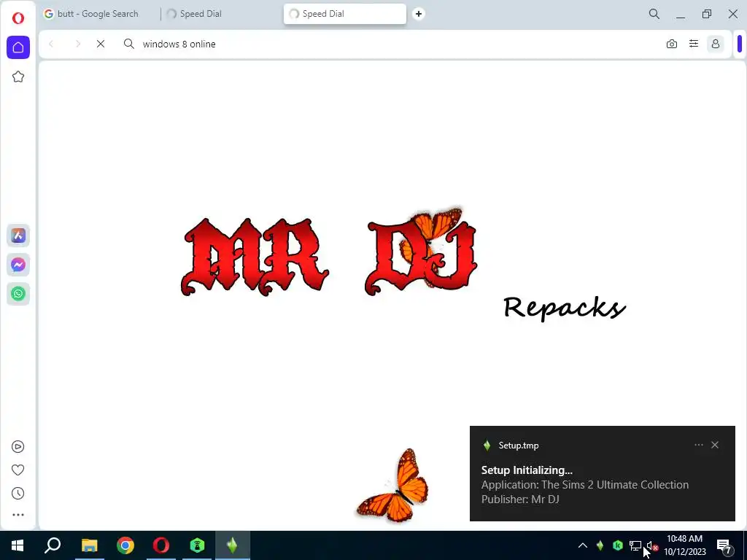This screenshot has height=560, width=747.
Task: Open the Opera account profile icon
Action: [x=716, y=44]
